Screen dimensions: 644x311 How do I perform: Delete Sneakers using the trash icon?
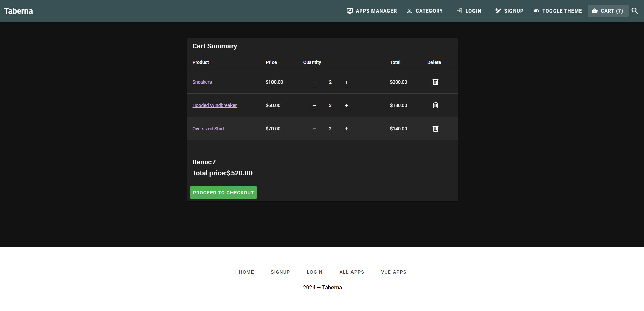[435, 82]
